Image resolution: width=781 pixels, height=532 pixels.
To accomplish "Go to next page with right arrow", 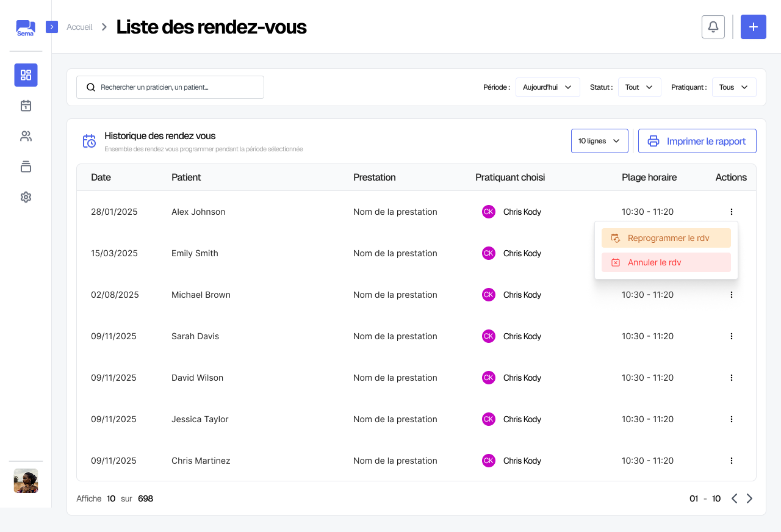I will (749, 498).
